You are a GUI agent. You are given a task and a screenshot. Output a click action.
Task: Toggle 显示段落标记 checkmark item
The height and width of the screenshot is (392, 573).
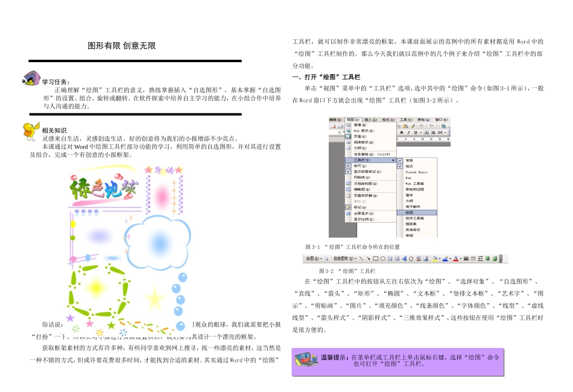(370, 171)
